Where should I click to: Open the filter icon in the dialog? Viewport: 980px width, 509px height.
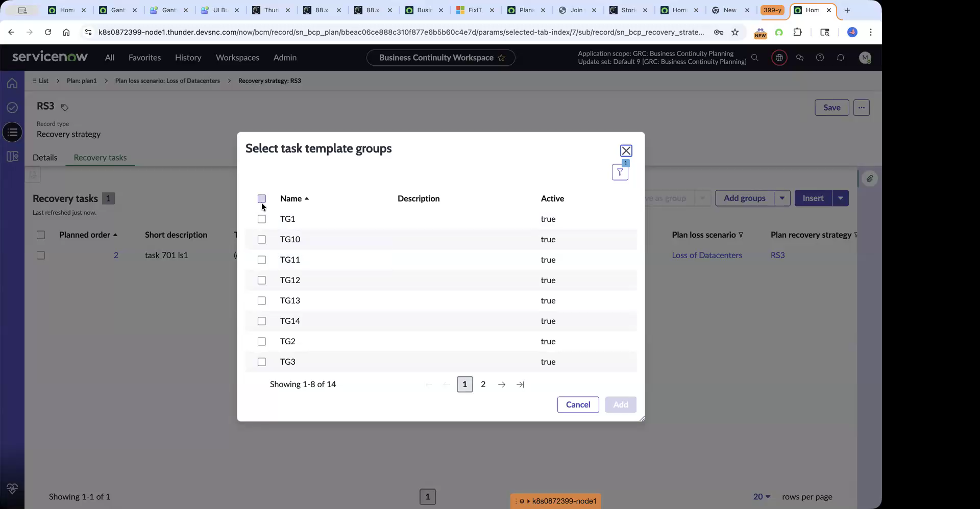(x=620, y=172)
